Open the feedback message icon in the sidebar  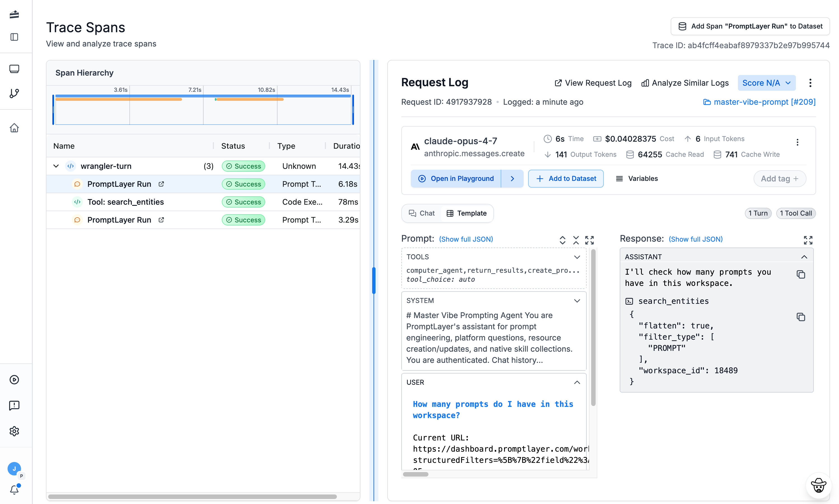pos(14,405)
